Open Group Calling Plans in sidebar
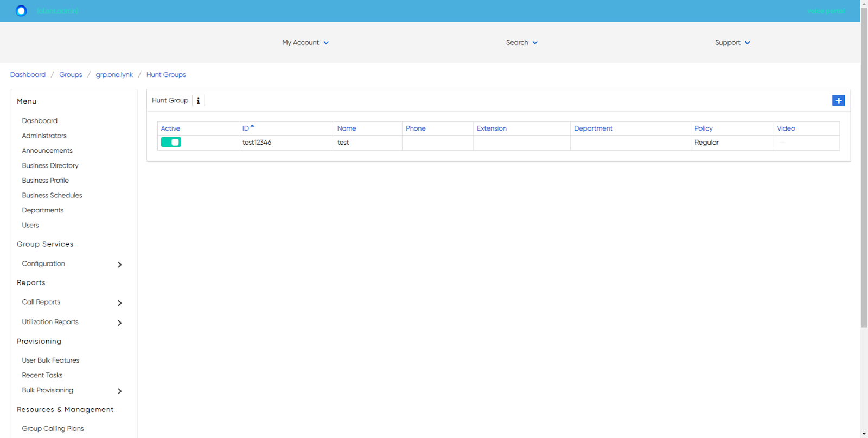Image resolution: width=868 pixels, height=438 pixels. [53, 429]
